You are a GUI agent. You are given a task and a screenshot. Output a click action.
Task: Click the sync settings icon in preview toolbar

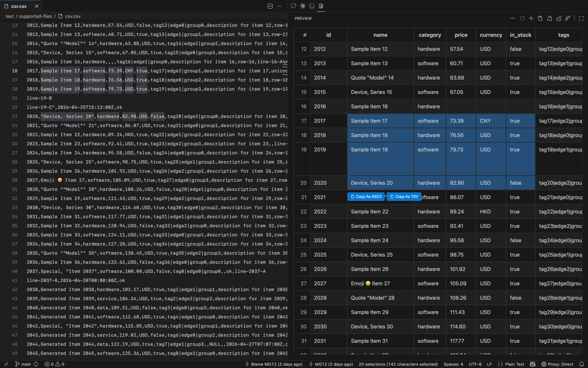click(568, 18)
